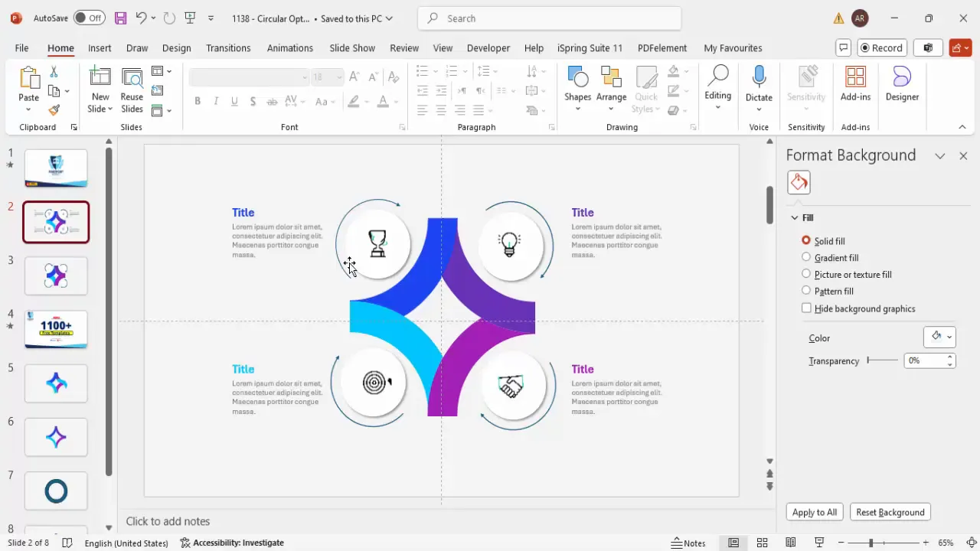This screenshot has width=980, height=551.
Task: Start presentation from beginning icon
Action: click(x=191, y=18)
